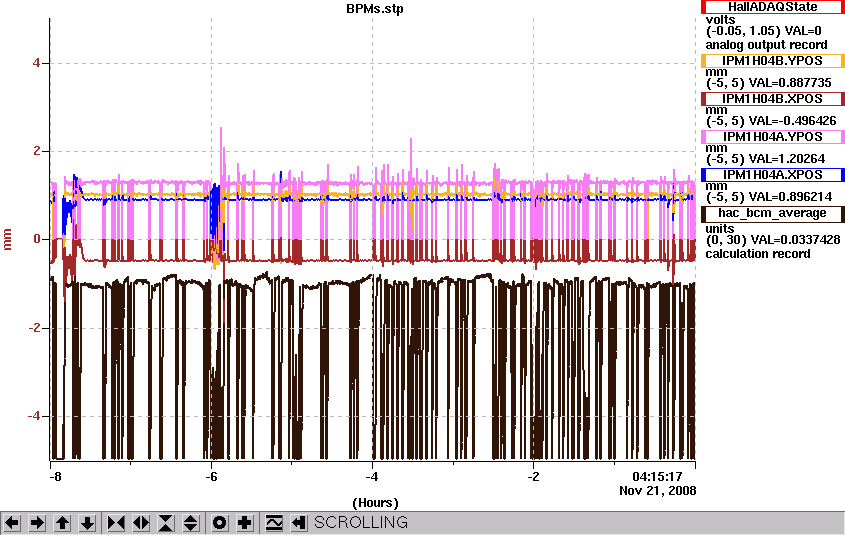The height and width of the screenshot is (535, 845).
Task: Select the IPM1H04A.YPOS curve legend
Action: 773,137
